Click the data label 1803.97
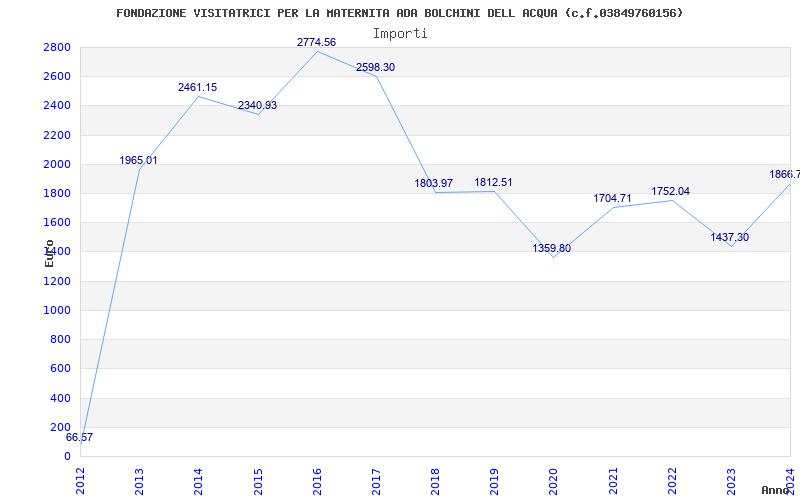800x500 pixels. 434,183
